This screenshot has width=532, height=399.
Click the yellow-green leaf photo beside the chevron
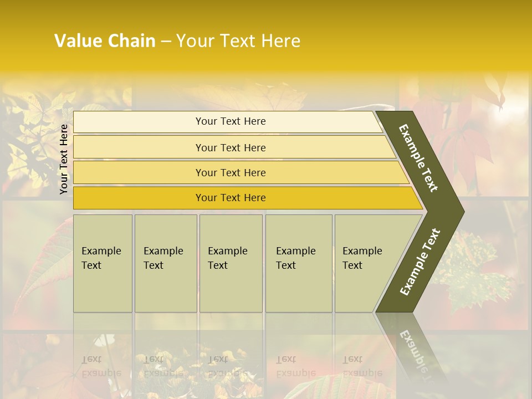click(x=471, y=260)
